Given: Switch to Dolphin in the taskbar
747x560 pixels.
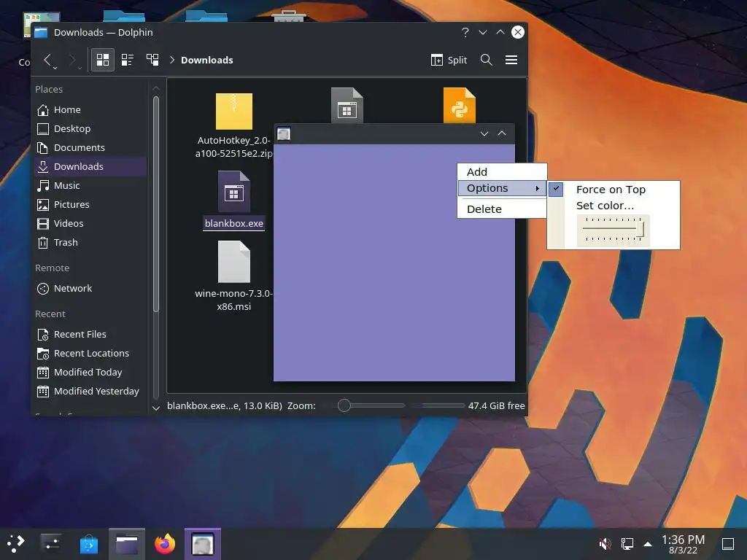Looking at the screenshot, I should click(x=127, y=544).
